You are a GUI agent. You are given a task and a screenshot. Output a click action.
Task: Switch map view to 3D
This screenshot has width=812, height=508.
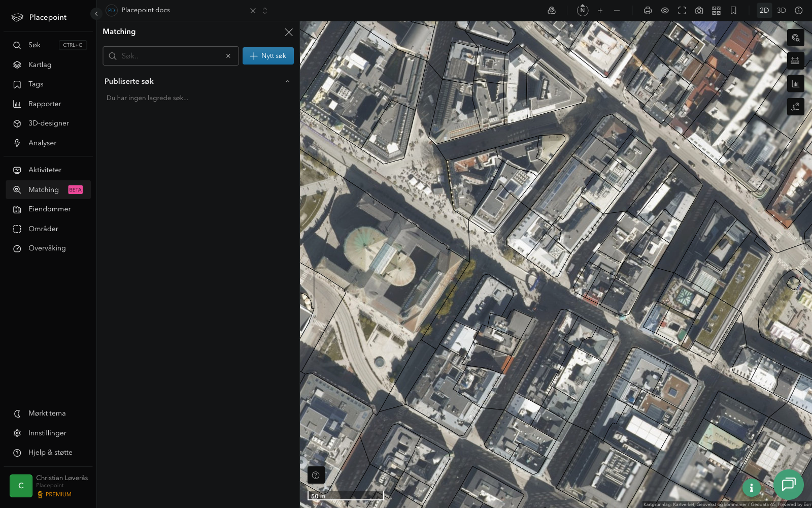point(782,11)
